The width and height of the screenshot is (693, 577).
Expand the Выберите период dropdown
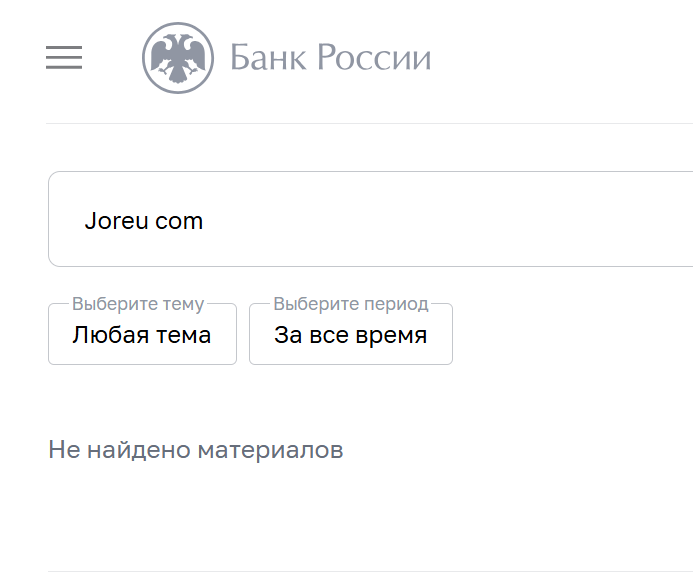(x=351, y=334)
